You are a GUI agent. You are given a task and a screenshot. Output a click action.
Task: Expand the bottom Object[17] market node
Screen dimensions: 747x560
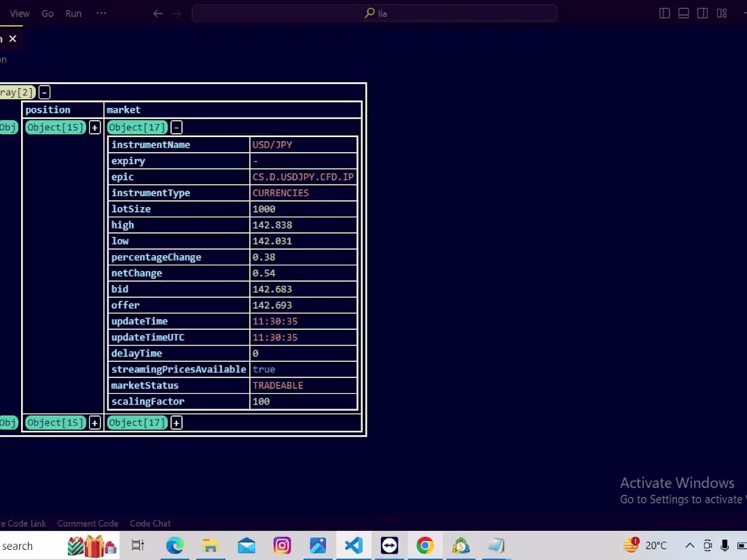tap(176, 422)
